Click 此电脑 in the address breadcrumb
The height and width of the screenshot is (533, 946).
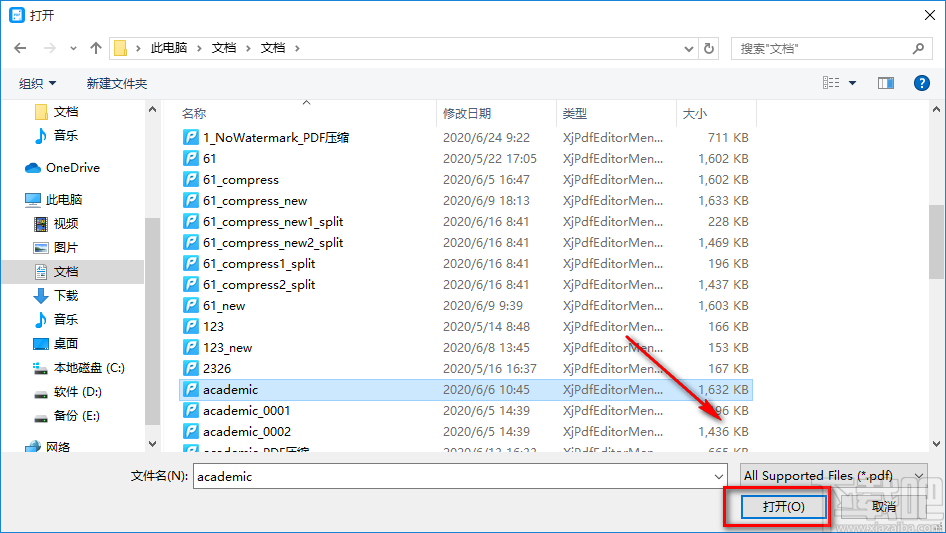(169, 48)
